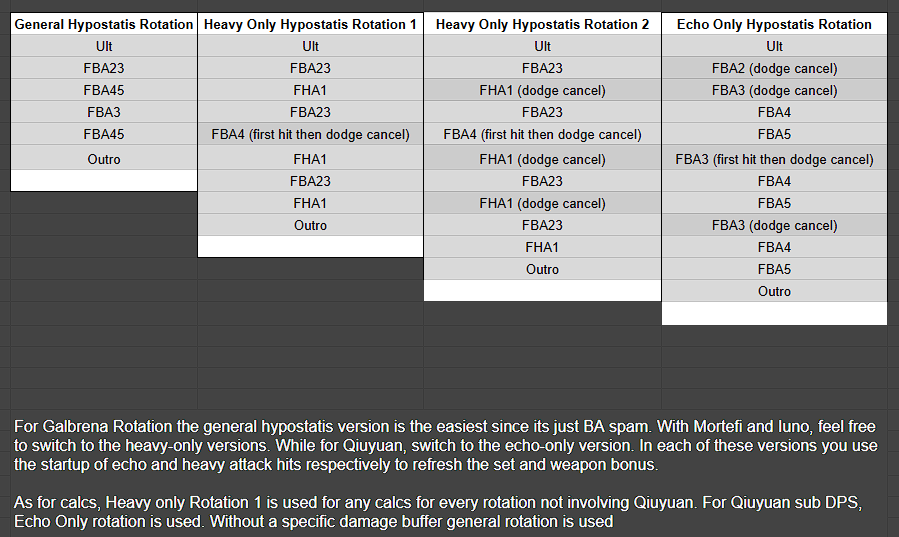Click Outro in the Echo Only Rotation column
The width and height of the screenshot is (899, 537).
774,291
